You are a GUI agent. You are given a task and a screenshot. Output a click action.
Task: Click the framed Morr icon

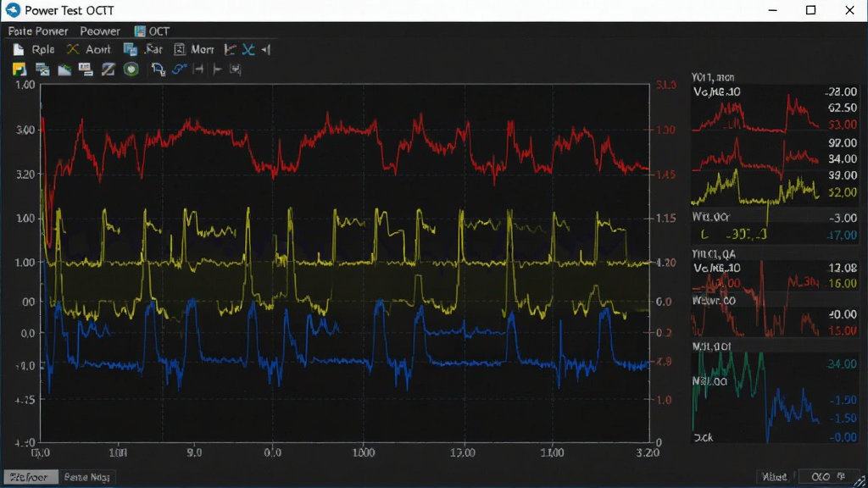point(180,50)
